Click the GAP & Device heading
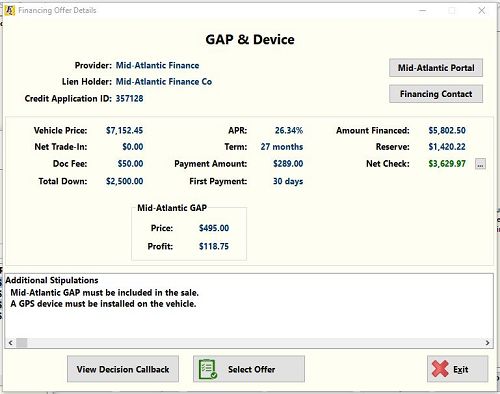Viewport: 500px width, 394px height. (250, 40)
